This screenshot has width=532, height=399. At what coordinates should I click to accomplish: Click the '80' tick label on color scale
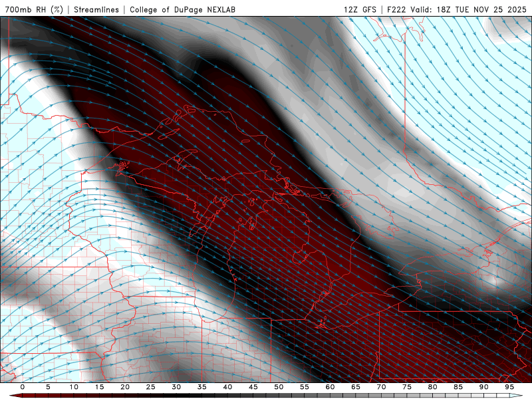(433, 387)
